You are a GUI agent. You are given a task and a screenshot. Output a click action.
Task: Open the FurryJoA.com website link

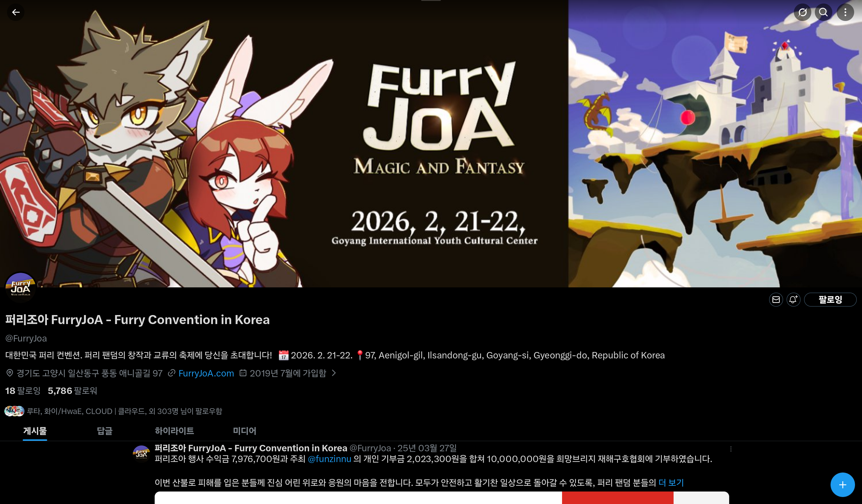pyautogui.click(x=206, y=373)
